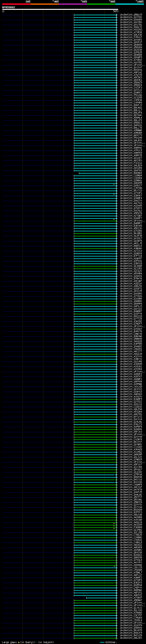Click UniRef100_B9S9Y6 in the hit list
The image size is (146, 644).
click(131, 70)
